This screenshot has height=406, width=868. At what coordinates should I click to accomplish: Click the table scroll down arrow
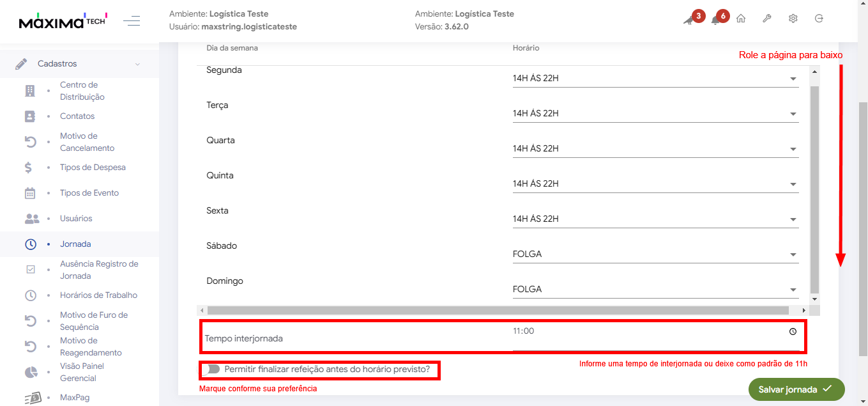[814, 299]
